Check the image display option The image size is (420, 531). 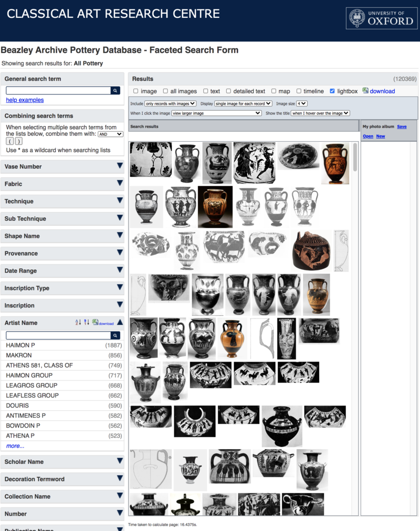[136, 91]
